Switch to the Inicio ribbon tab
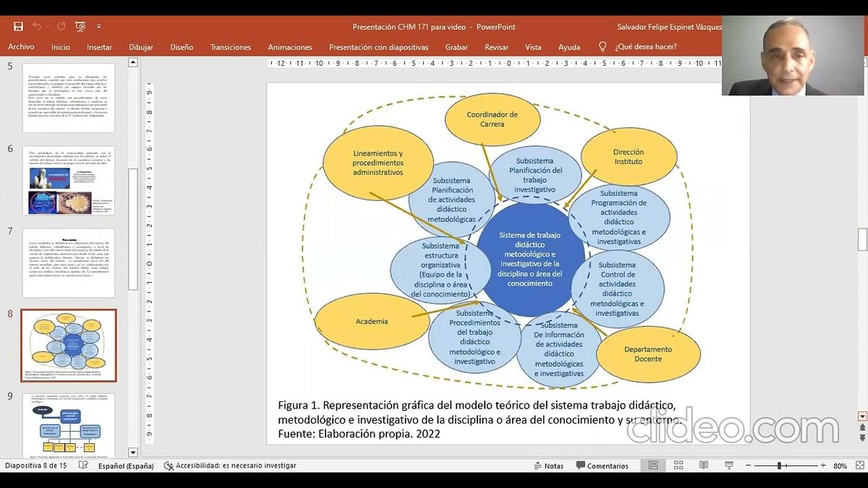This screenshot has width=868, height=488. pyautogui.click(x=61, y=47)
